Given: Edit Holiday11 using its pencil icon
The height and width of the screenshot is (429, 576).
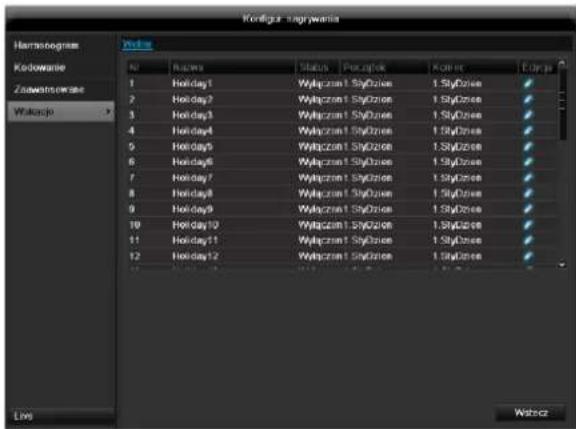Looking at the screenshot, I should coord(528,241).
